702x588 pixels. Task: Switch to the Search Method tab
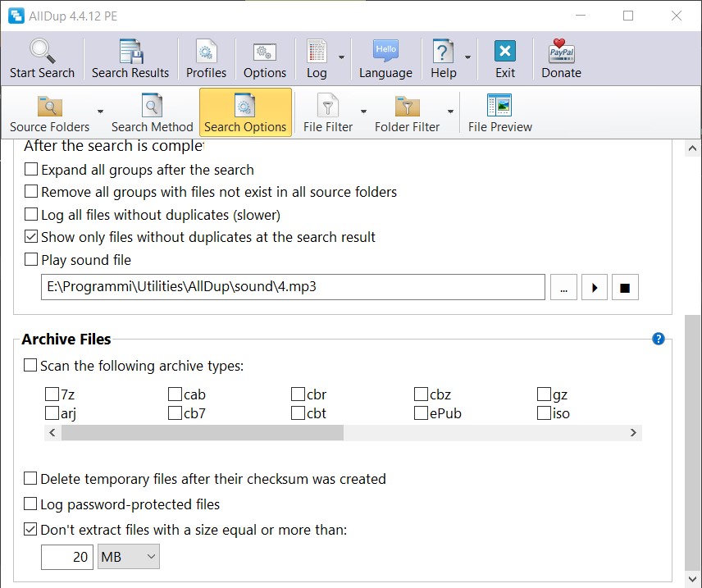pos(152,112)
